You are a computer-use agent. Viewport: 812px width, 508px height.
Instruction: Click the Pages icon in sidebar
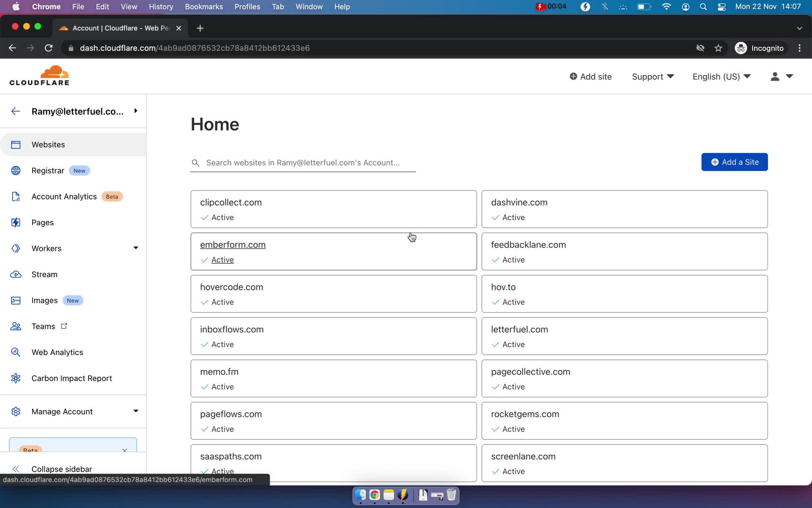(15, 222)
